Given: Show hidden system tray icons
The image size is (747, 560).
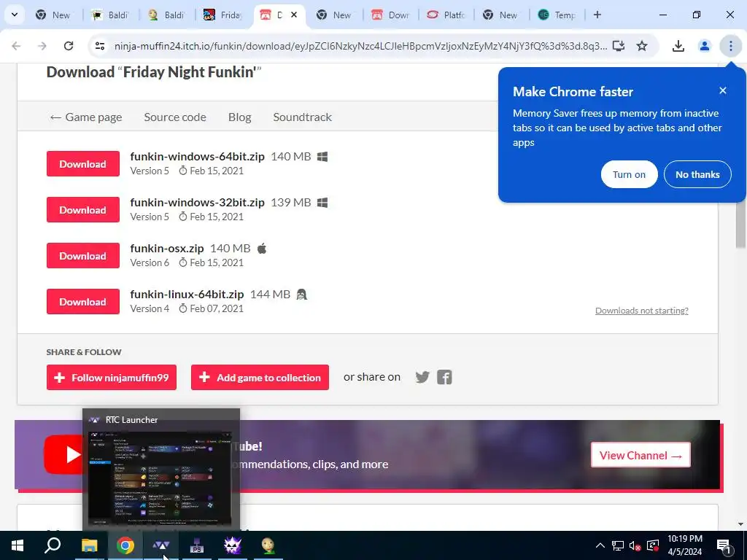Looking at the screenshot, I should [600, 545].
